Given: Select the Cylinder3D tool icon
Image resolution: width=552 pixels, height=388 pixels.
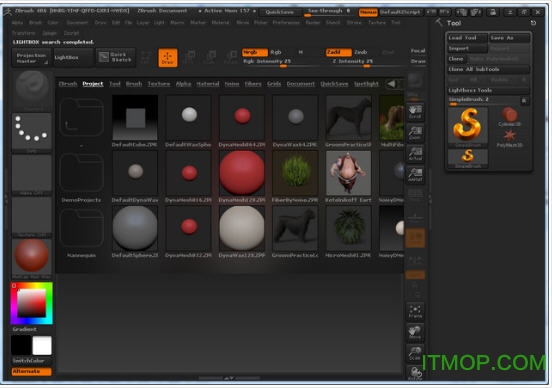Looking at the screenshot, I should (x=509, y=117).
